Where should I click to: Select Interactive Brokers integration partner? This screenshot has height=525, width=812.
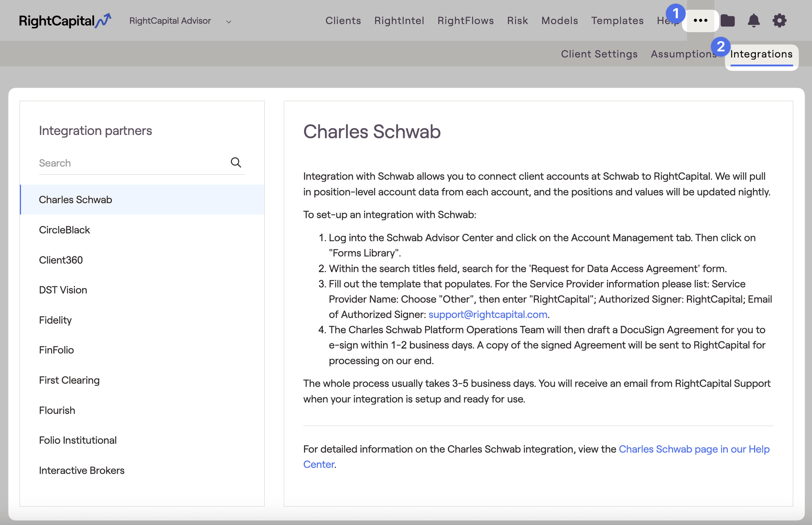click(x=142, y=470)
